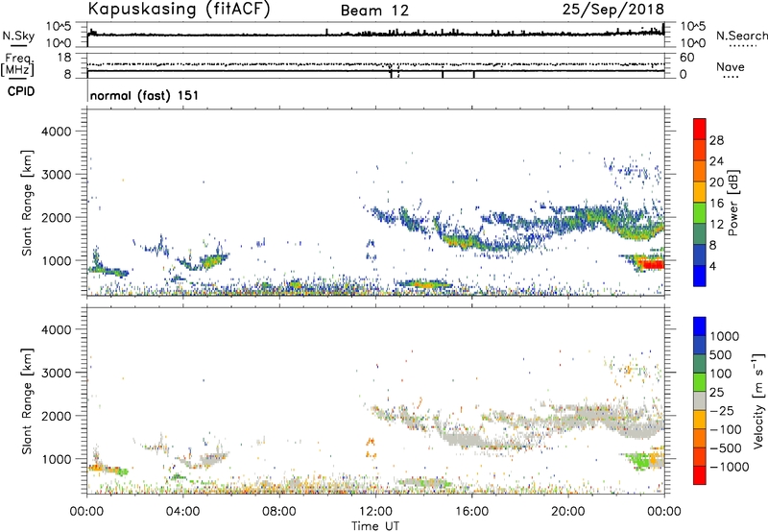768x532 pixels.
Task: Click the '16' label on Power colorbar
Action: click(716, 203)
